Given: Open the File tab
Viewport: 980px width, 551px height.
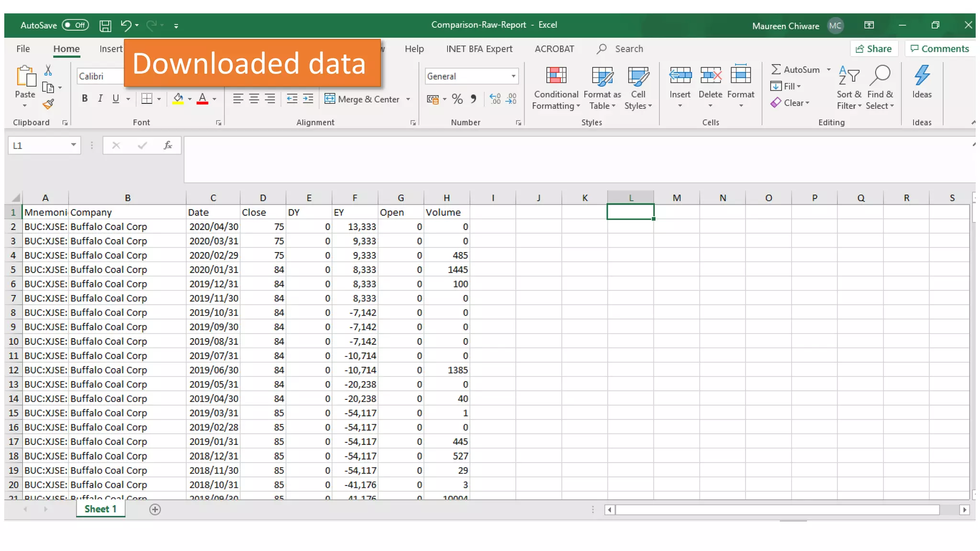Looking at the screenshot, I should click(23, 49).
